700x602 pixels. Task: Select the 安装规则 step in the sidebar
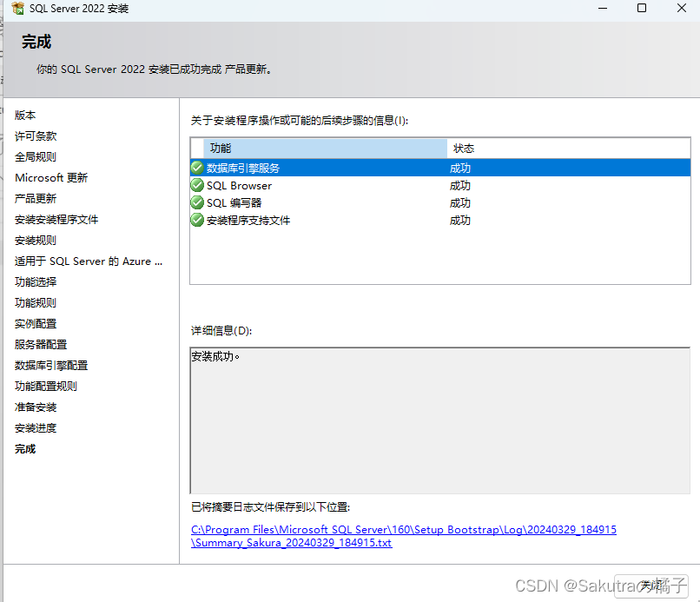pyautogui.click(x=36, y=241)
